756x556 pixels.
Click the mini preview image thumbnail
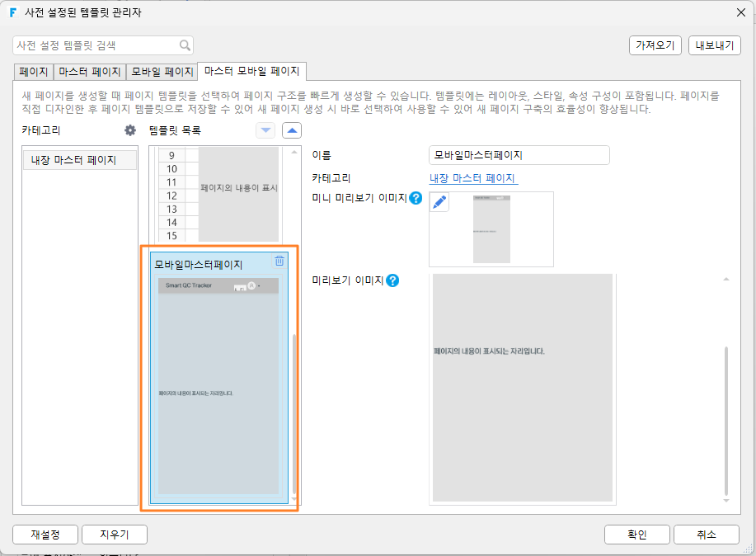491,229
